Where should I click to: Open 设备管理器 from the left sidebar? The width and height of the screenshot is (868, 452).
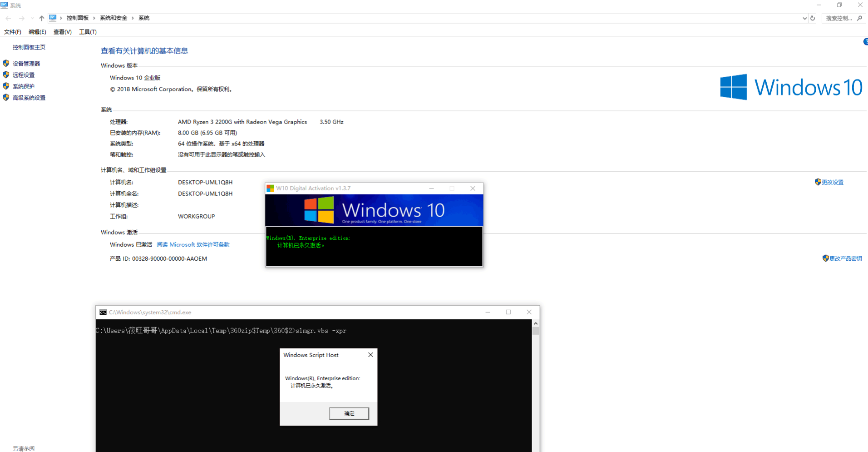26,63
